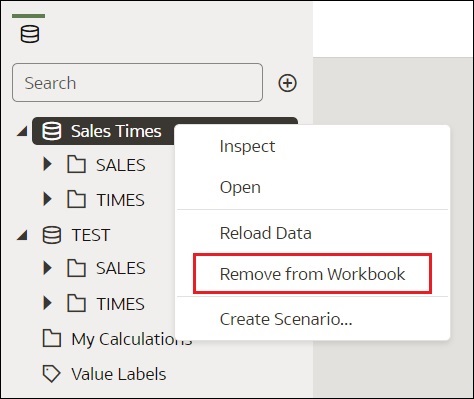Collapse the TEST dataset tree
The width and height of the screenshot is (474, 399).
click(x=22, y=235)
